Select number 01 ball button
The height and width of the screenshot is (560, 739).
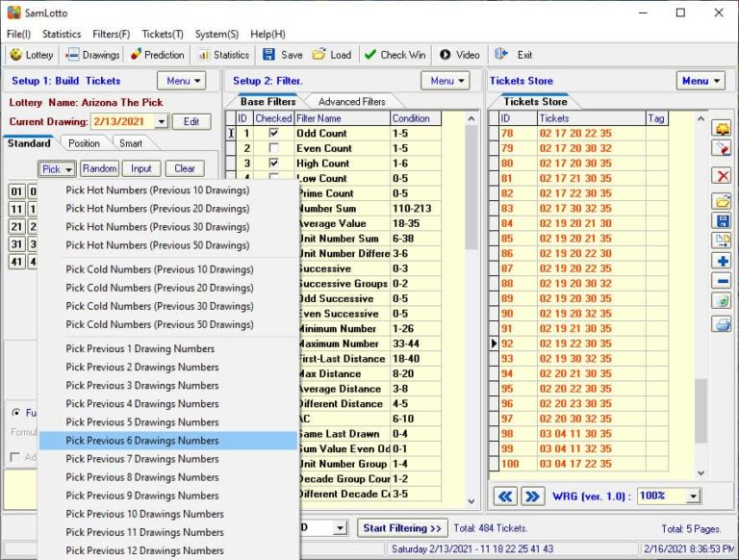17,191
